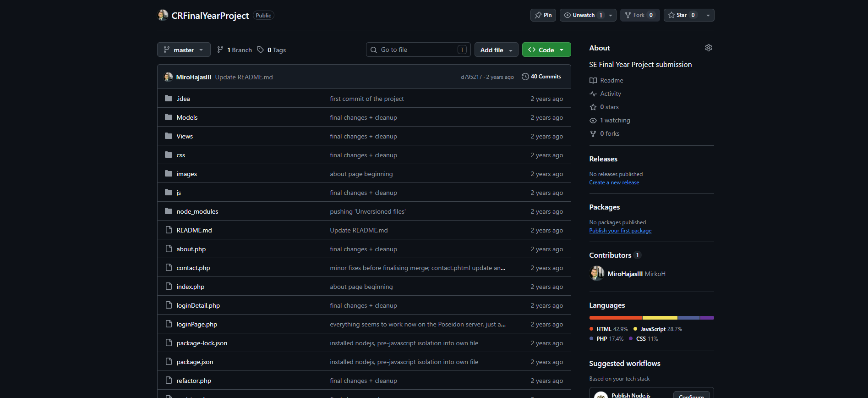The image size is (868, 398).
Task: Click the eye icon next to 1 watching
Action: (593, 120)
